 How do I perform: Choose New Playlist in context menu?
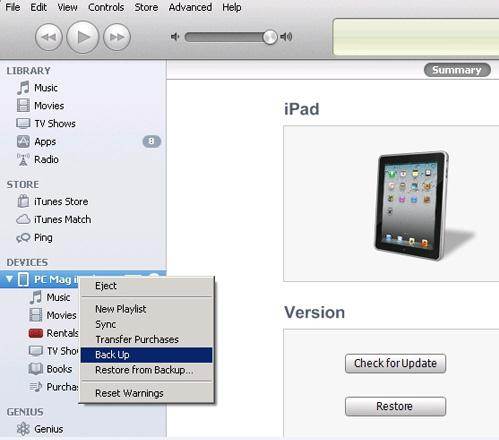[x=146, y=309]
